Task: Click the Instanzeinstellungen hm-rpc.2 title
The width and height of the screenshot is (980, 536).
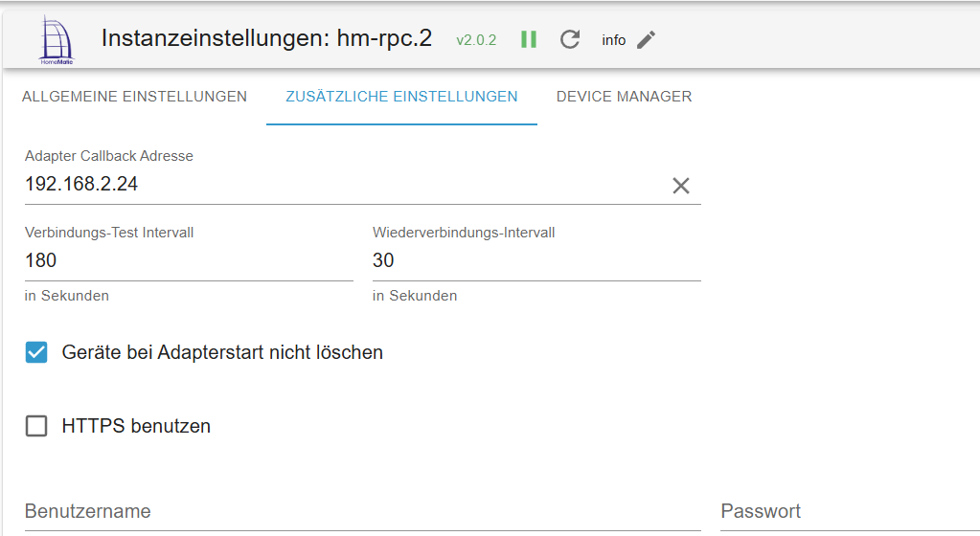Action: (x=266, y=38)
